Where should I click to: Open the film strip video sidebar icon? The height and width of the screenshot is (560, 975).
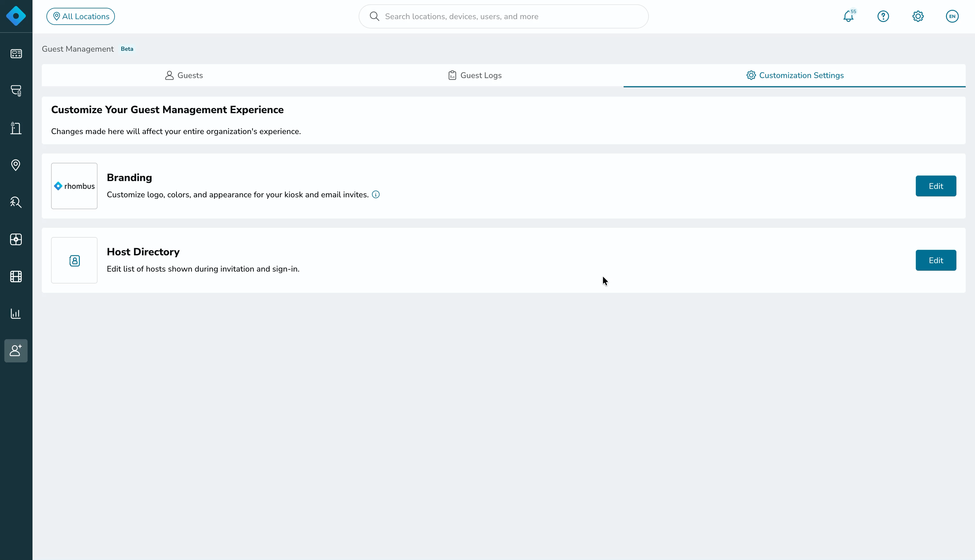pyautogui.click(x=16, y=277)
